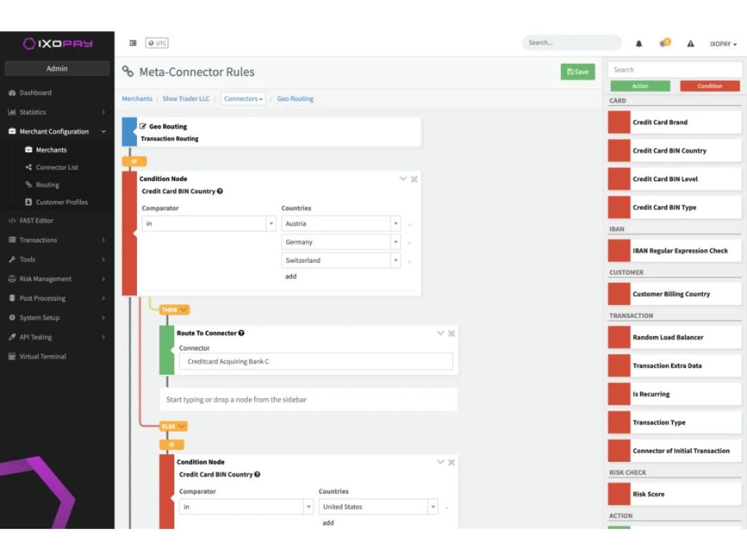Open the United States country dropdown

pos(378,506)
